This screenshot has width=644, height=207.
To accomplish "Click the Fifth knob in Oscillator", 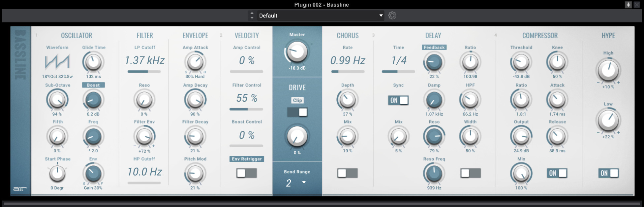I will click(x=57, y=136).
